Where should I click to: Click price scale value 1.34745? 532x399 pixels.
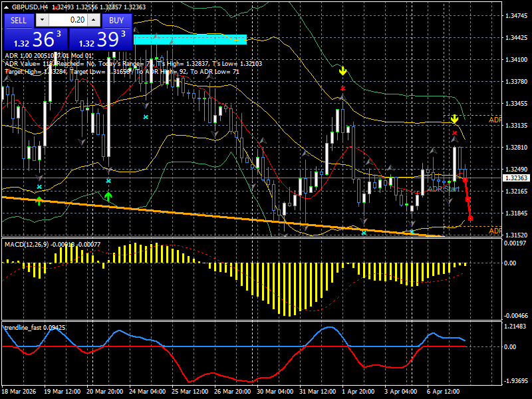(x=517, y=15)
